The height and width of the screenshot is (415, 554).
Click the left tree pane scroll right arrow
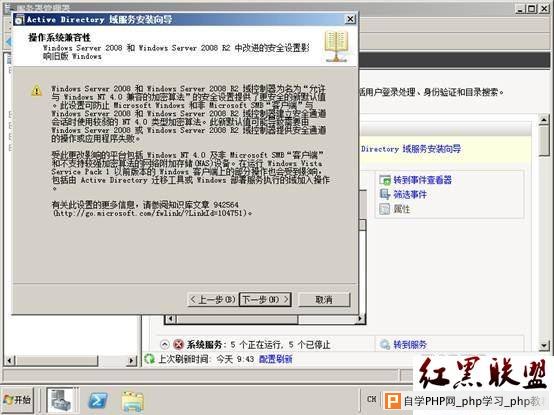click(132, 361)
